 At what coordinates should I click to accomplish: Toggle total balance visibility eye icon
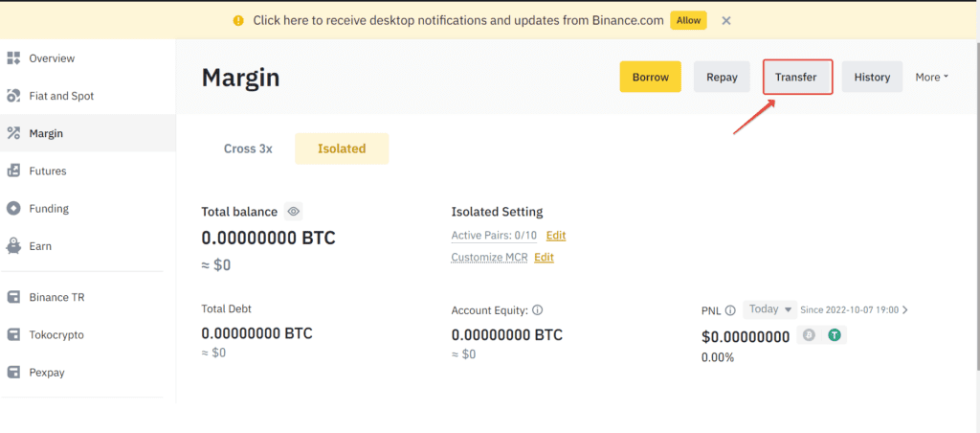(293, 212)
